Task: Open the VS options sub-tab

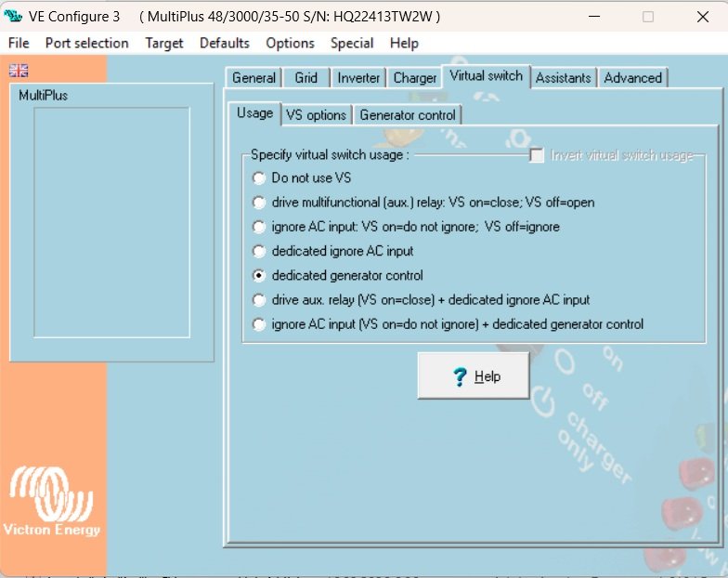Action: pyautogui.click(x=316, y=115)
